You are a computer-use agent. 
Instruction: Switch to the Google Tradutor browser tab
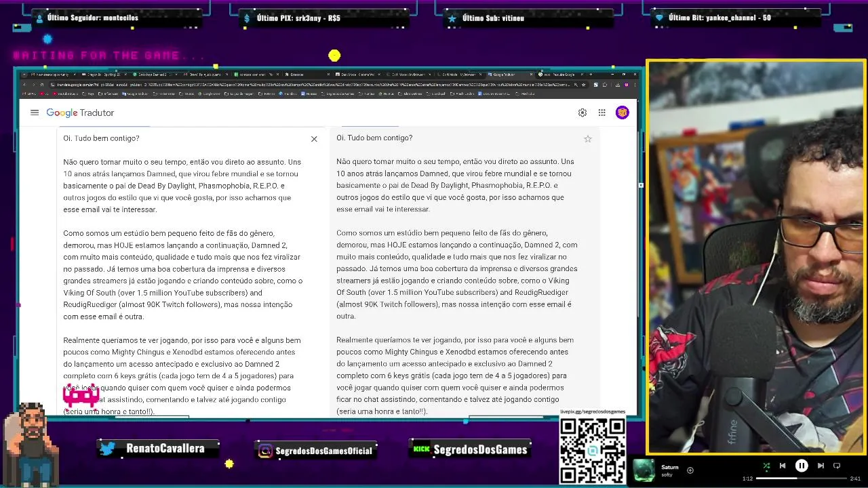tap(510, 74)
